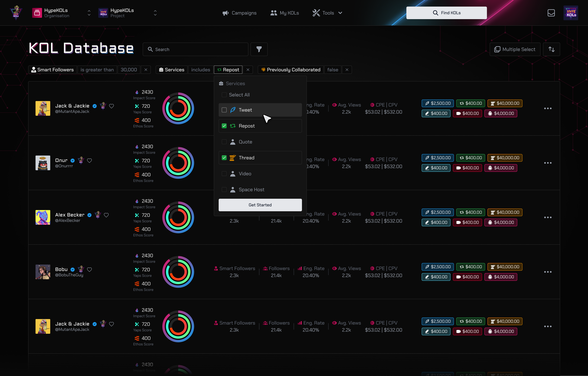The image size is (588, 376).
Task: Open the inbox tray icon
Action: [551, 13]
